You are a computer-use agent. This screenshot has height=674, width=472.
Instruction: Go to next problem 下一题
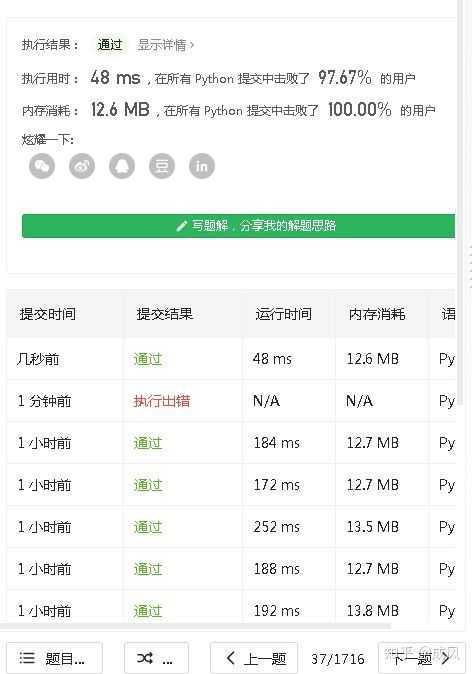[x=420, y=657]
